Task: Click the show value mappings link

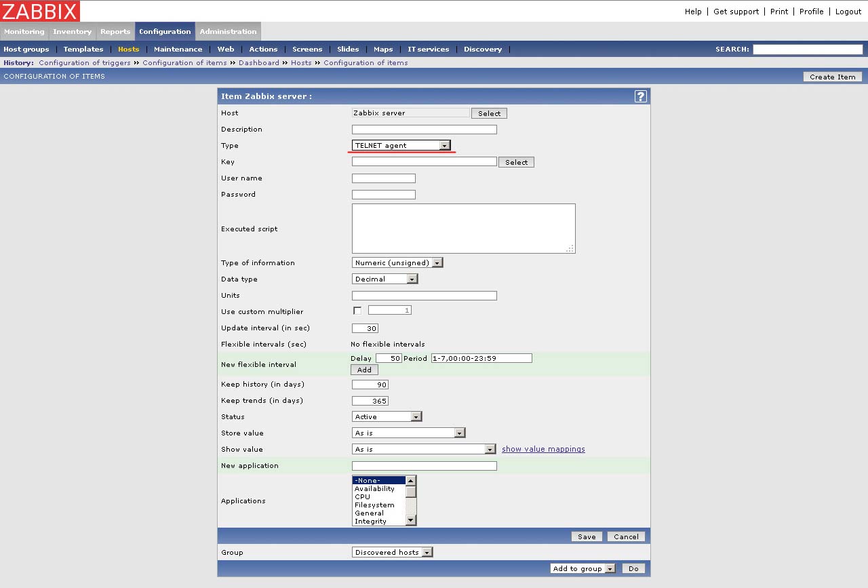Action: coord(543,449)
